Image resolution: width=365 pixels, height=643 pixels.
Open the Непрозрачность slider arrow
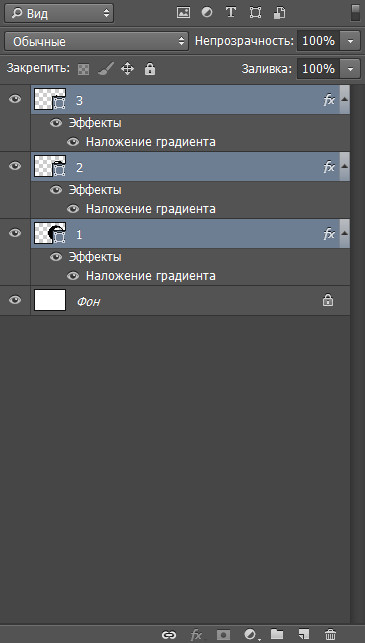click(350, 41)
